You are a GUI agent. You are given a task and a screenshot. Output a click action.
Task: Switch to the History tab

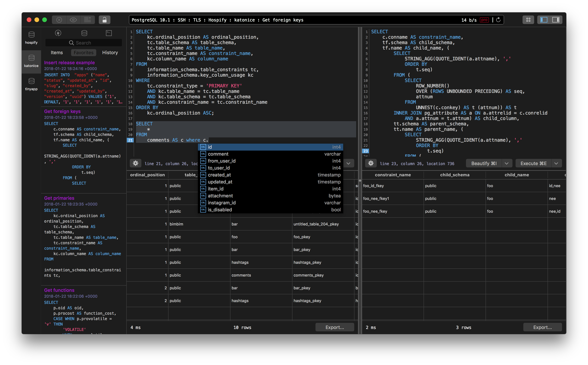110,53
